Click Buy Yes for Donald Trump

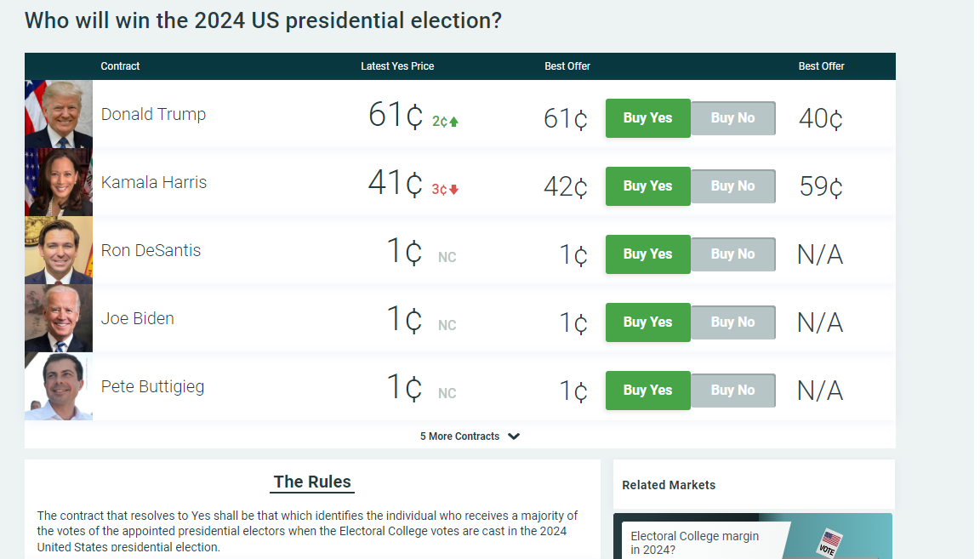647,118
